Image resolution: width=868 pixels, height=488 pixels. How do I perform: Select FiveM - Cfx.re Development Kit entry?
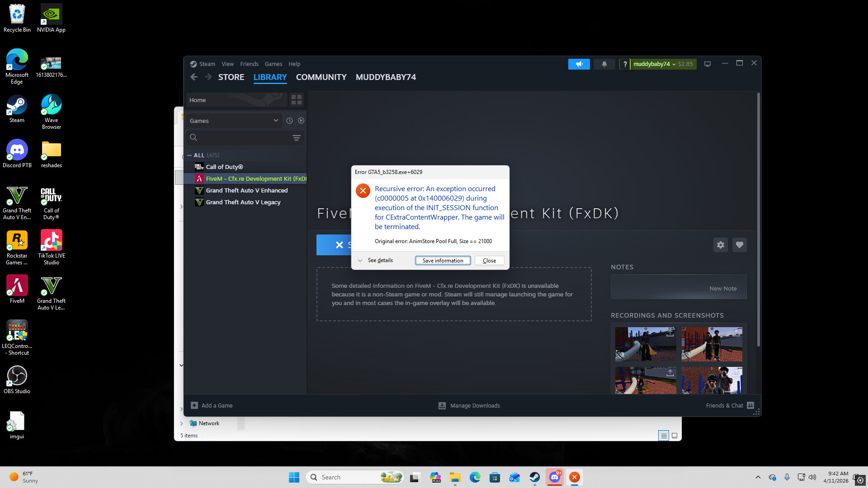point(245,178)
